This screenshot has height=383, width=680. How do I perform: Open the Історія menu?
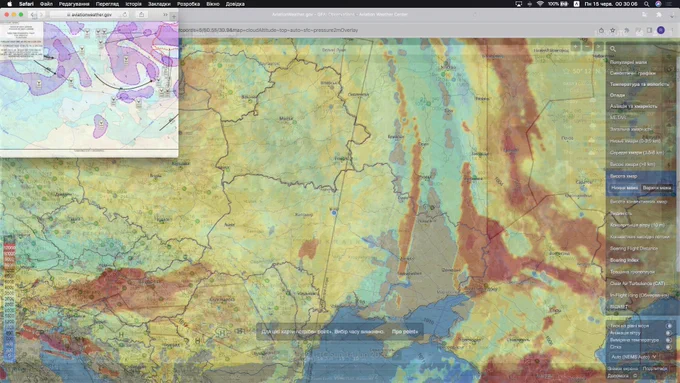pyautogui.click(x=134, y=4)
